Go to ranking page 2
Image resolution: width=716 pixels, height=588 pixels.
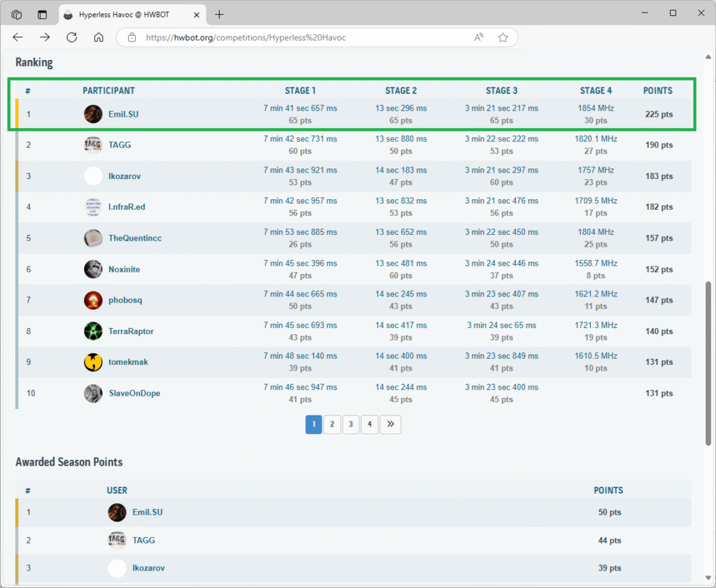[332, 424]
